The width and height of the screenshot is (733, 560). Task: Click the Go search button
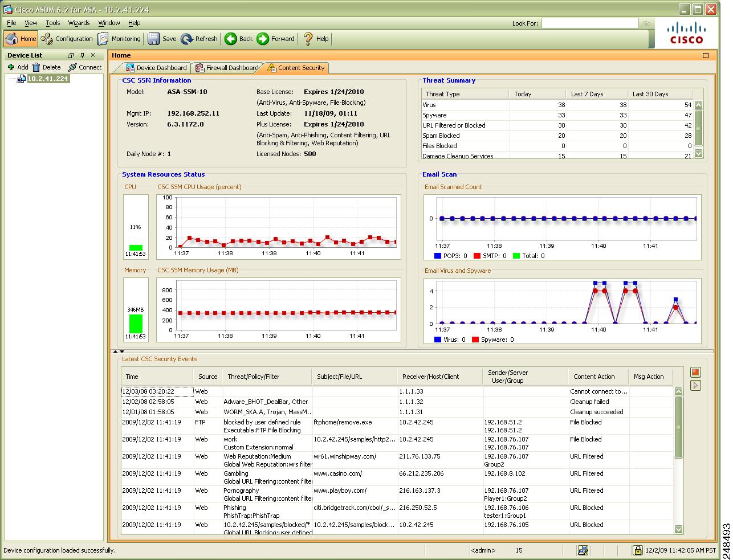click(646, 23)
